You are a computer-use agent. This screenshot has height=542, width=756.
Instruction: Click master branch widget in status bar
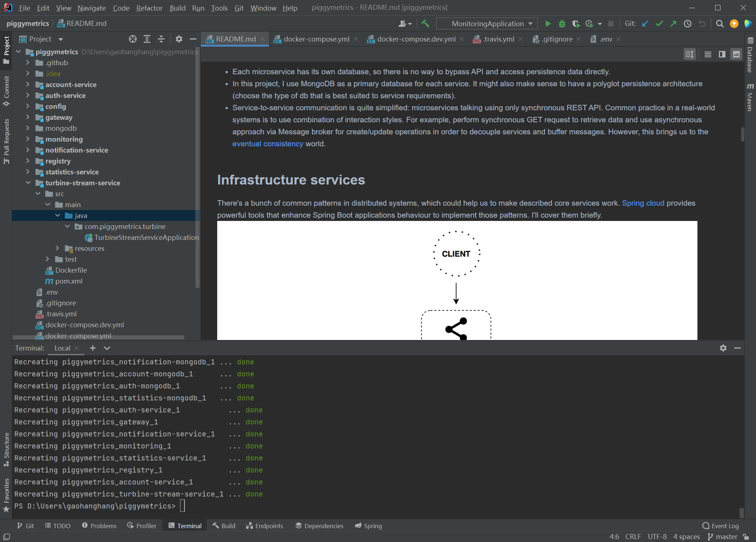tap(723, 537)
